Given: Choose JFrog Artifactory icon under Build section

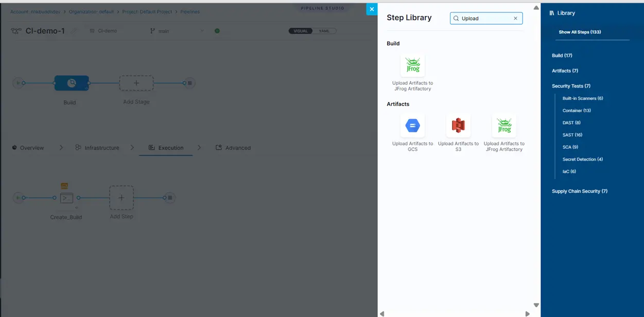Looking at the screenshot, I should [x=412, y=65].
